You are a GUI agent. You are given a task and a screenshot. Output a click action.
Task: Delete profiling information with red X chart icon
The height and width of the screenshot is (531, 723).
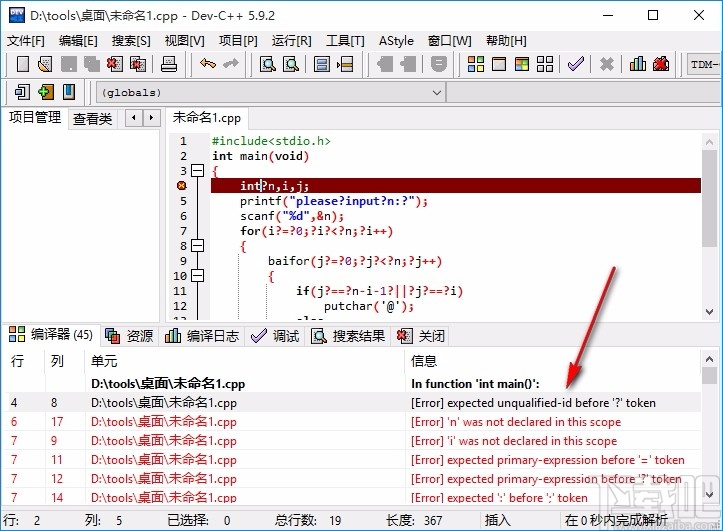coord(661,64)
